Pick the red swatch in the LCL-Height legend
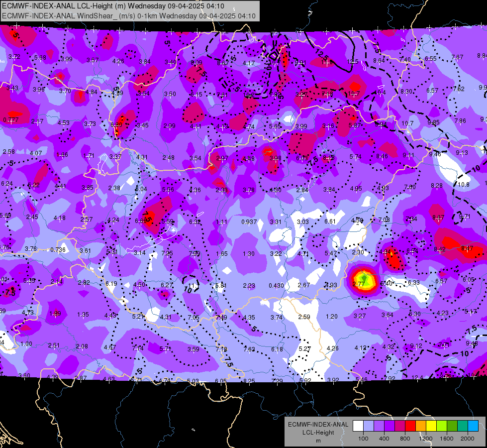 (410, 426)
